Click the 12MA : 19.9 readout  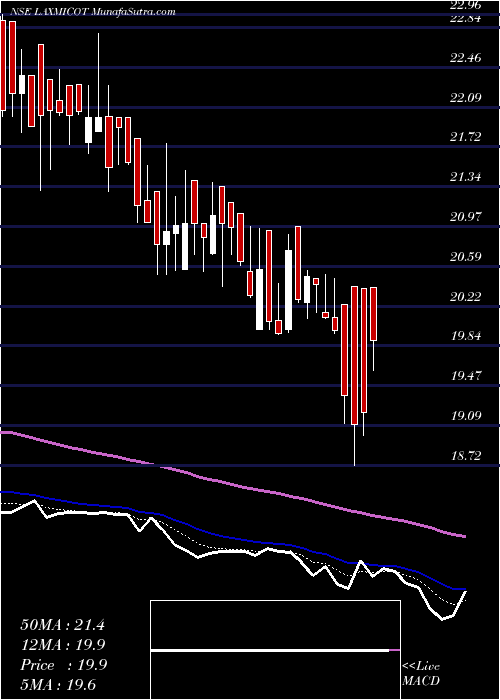tap(62, 645)
